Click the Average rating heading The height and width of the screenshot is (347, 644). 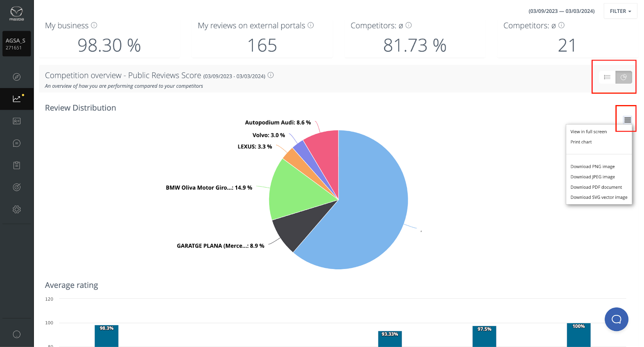72,285
